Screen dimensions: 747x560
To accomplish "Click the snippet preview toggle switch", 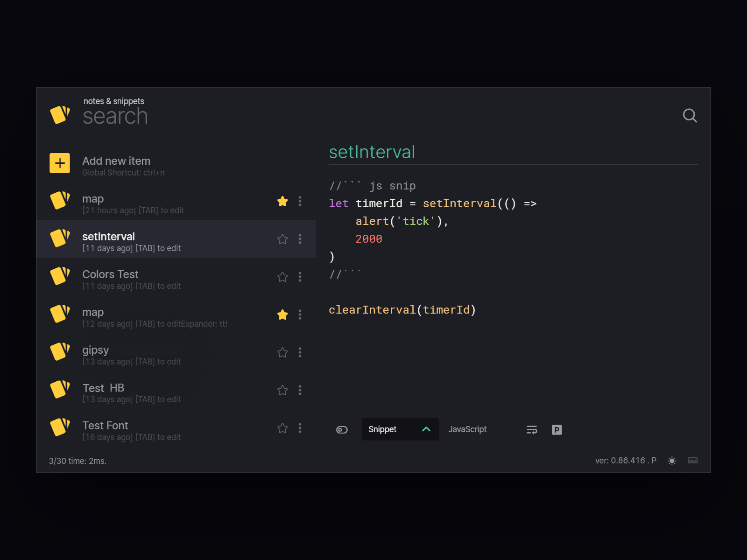I will 342,429.
